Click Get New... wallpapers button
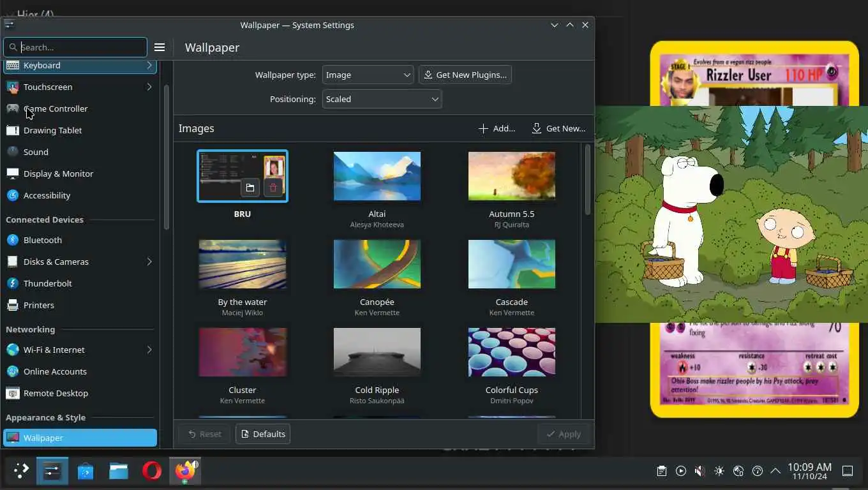The height and width of the screenshot is (490, 868). [x=558, y=128]
